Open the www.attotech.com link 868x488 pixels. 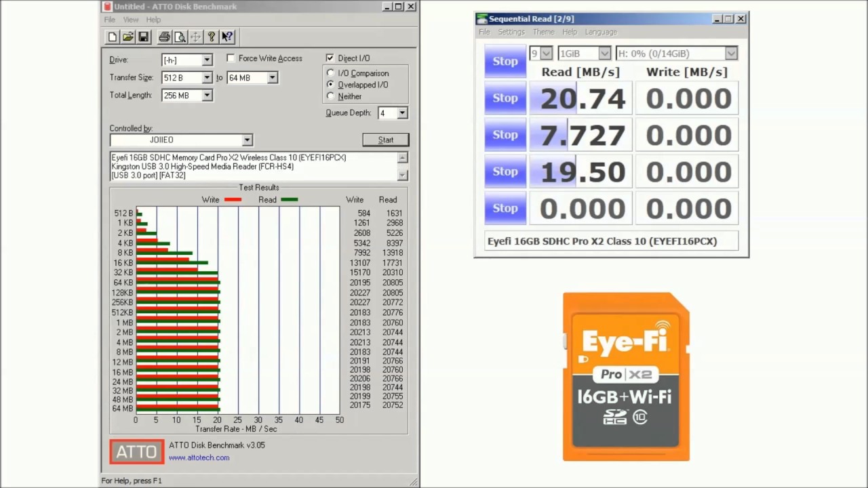point(199,457)
